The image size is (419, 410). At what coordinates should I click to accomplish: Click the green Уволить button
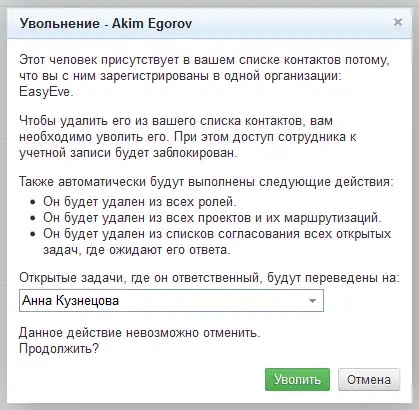click(x=297, y=379)
